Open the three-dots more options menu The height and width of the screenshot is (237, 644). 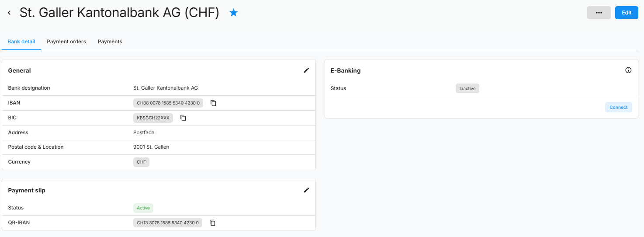pyautogui.click(x=599, y=13)
